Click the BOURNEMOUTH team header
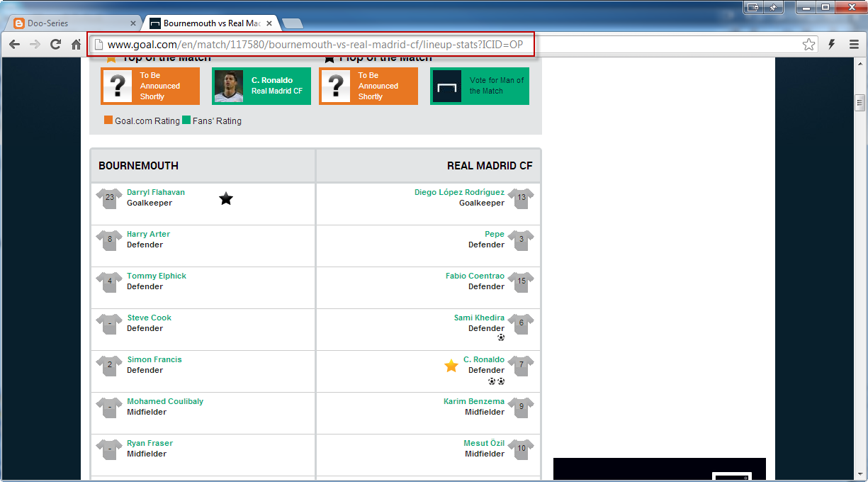This screenshot has height=482, width=868. tap(138, 166)
